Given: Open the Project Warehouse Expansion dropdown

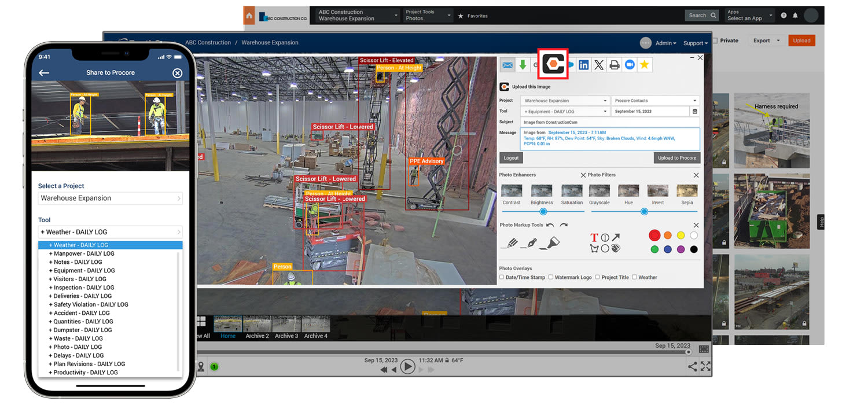Looking at the screenshot, I should (x=565, y=101).
